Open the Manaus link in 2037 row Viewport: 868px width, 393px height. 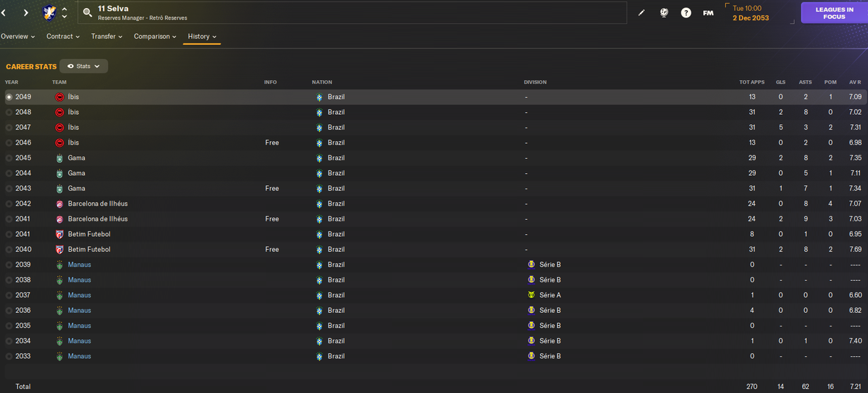[x=79, y=295]
